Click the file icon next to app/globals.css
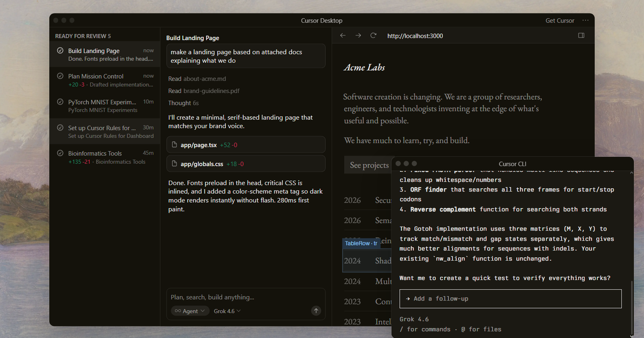 [175, 164]
